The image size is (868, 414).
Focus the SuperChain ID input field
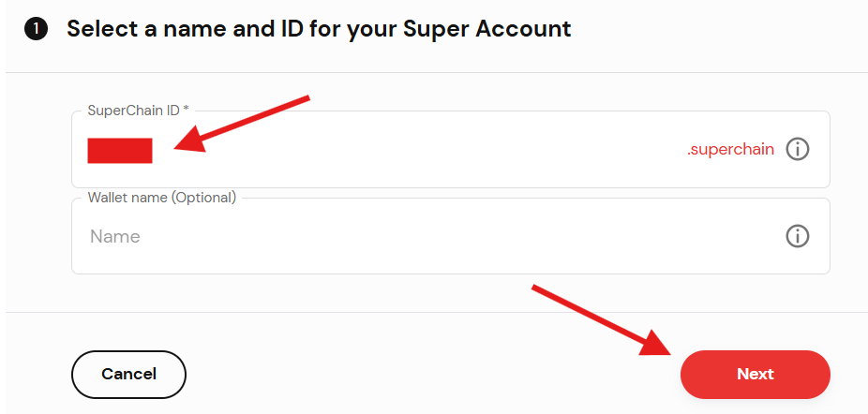(451, 150)
